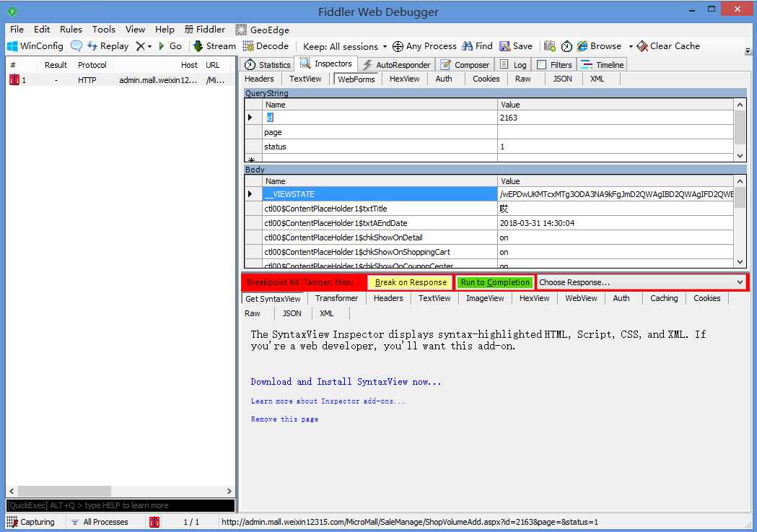This screenshot has width=757, height=532.
Task: Open WinConfig tool
Action: pyautogui.click(x=35, y=46)
